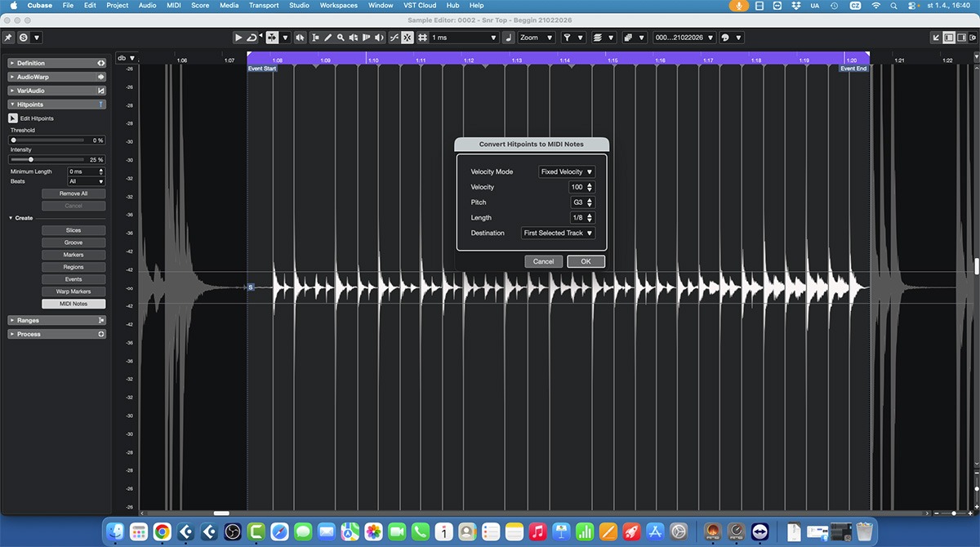Click the Audition play icon in the toolbar
The image size is (980, 547).
click(x=238, y=38)
